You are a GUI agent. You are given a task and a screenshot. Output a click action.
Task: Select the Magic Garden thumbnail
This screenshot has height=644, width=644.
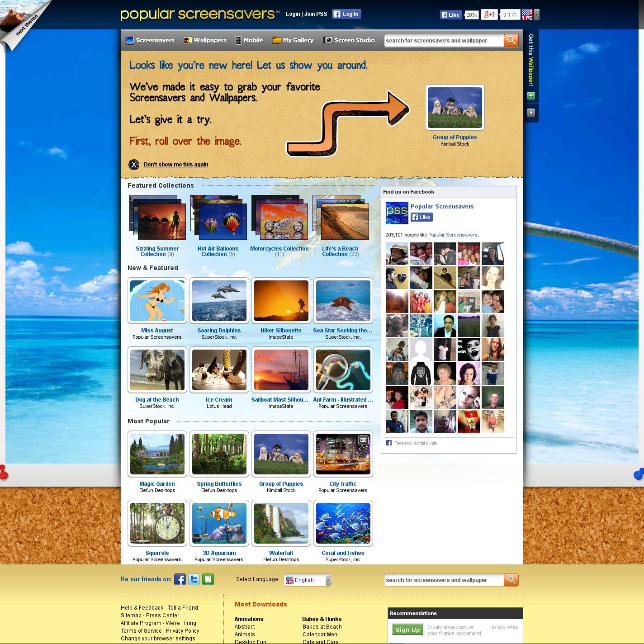(157, 454)
